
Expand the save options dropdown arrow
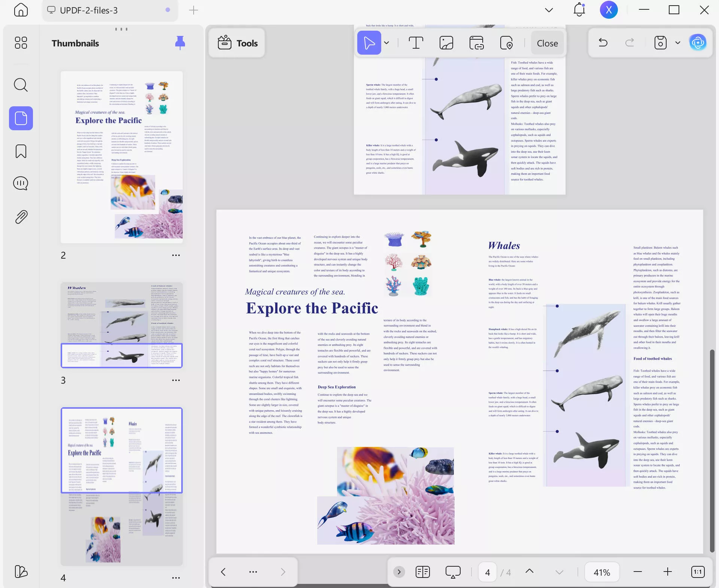coord(677,43)
